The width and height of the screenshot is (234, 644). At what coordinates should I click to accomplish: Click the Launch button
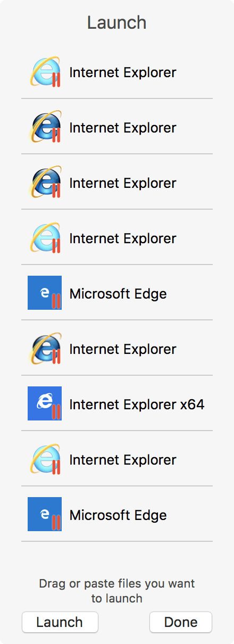point(60,622)
